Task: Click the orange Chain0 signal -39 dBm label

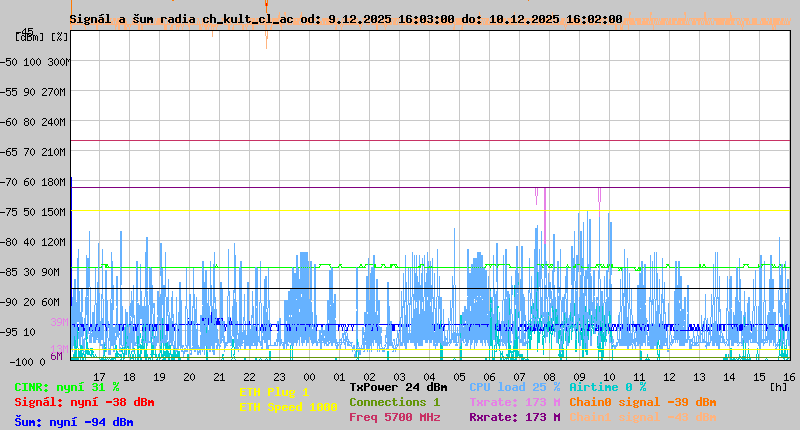Action: pos(642,402)
